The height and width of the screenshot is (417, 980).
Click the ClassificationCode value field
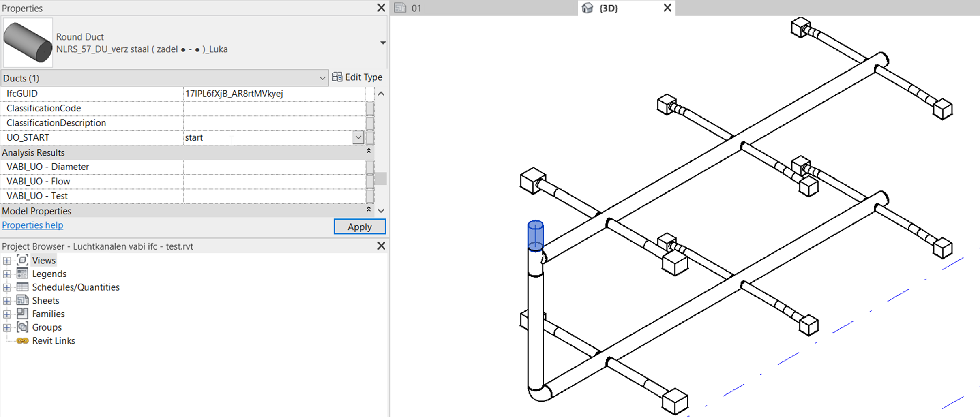(274, 109)
